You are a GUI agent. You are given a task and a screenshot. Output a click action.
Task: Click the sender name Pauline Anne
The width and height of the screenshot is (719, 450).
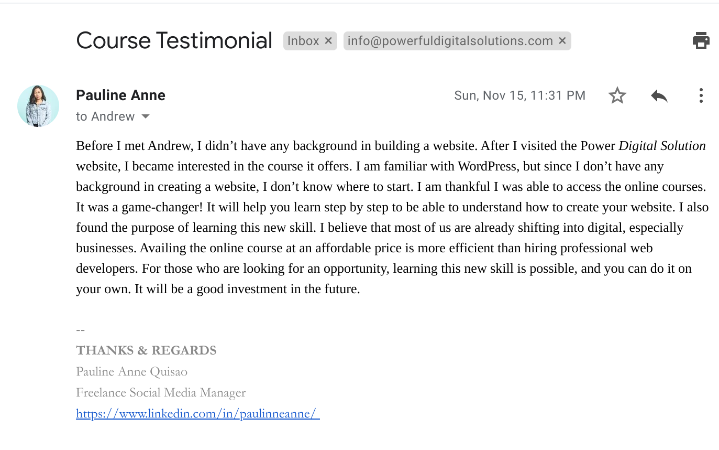pyautogui.click(x=121, y=95)
